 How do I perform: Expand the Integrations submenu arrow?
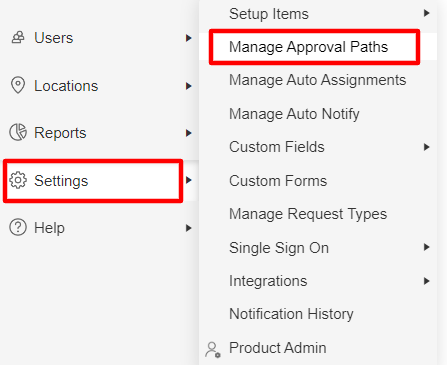point(426,281)
